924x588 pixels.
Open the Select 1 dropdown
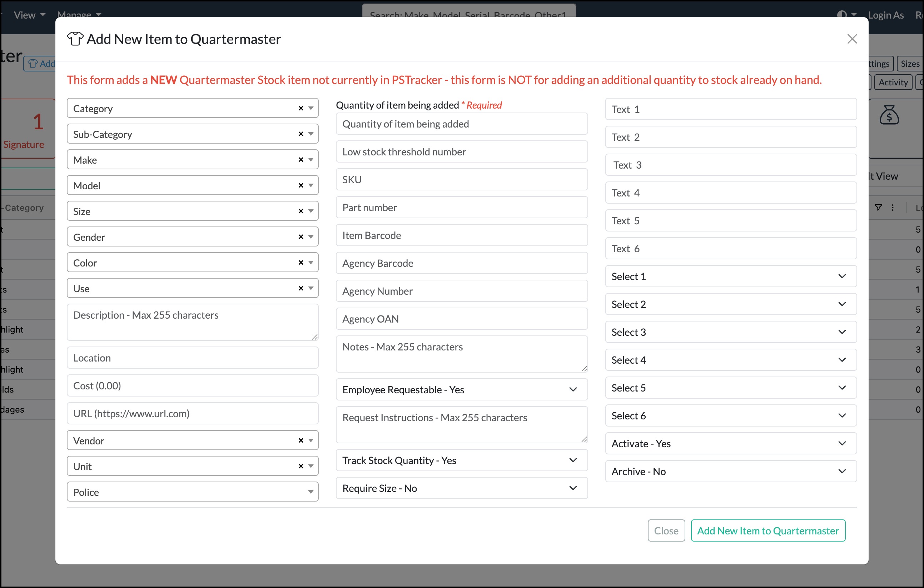coord(731,276)
